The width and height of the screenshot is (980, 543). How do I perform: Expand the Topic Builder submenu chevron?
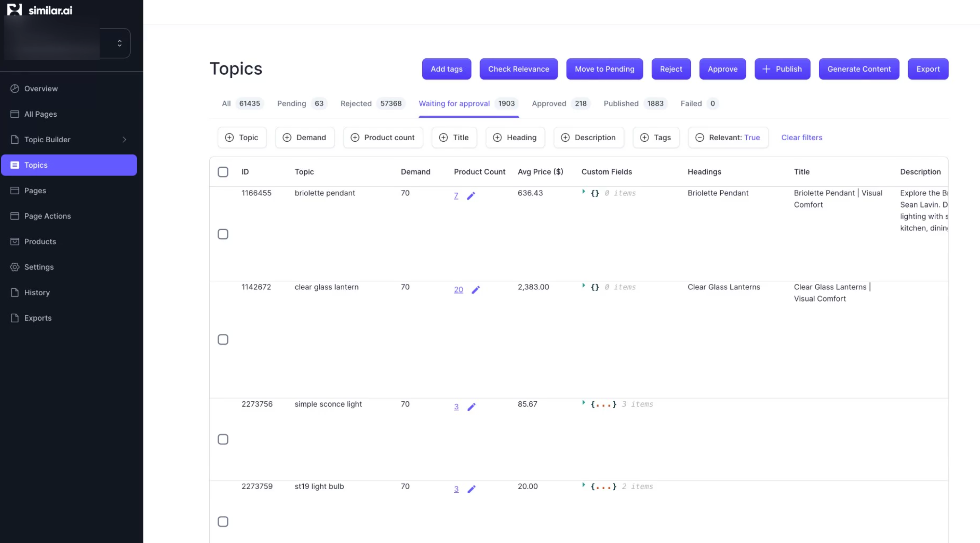click(124, 140)
